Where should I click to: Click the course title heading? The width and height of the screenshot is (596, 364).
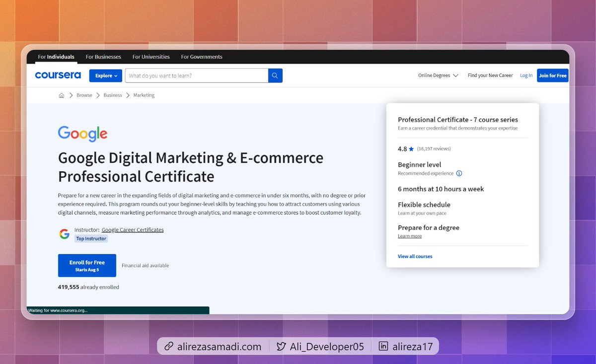(x=191, y=167)
